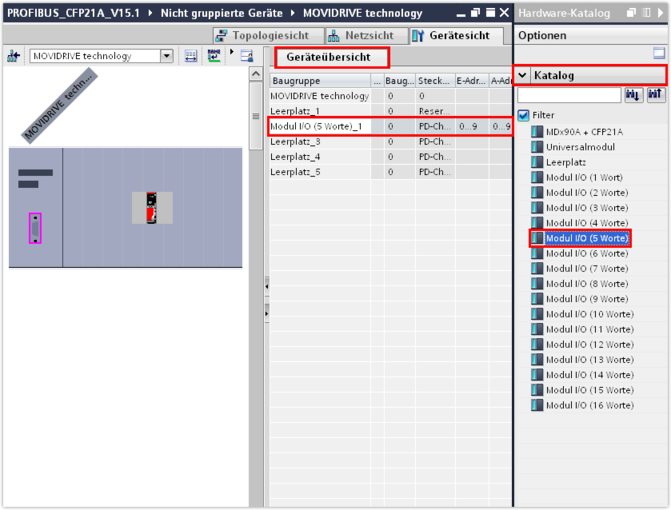Select Modul I/O (5 Worte) in catalog
Image resolution: width=671 pixels, height=510 pixels.
[x=586, y=238]
